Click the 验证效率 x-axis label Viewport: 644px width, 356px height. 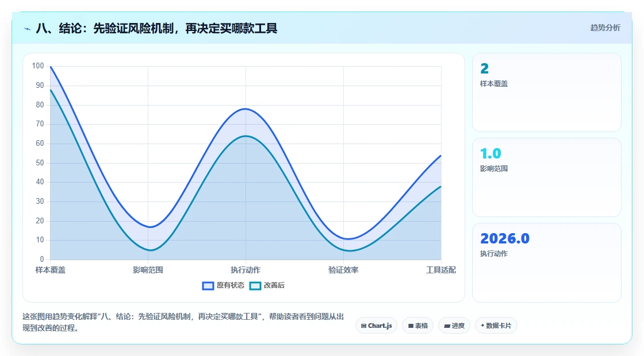(343, 270)
